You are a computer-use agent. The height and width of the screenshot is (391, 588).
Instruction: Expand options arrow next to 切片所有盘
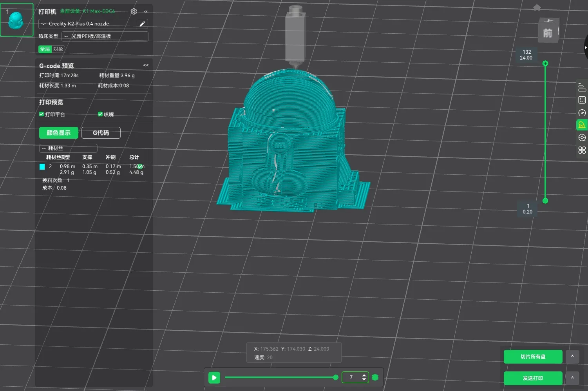[572, 357]
